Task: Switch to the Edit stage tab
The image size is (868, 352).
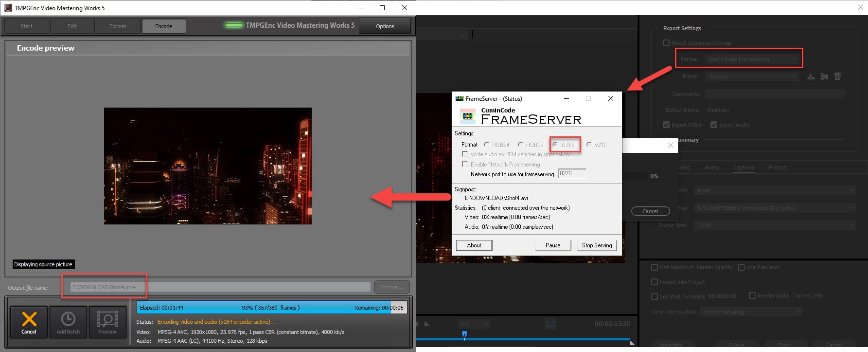Action: [x=72, y=26]
